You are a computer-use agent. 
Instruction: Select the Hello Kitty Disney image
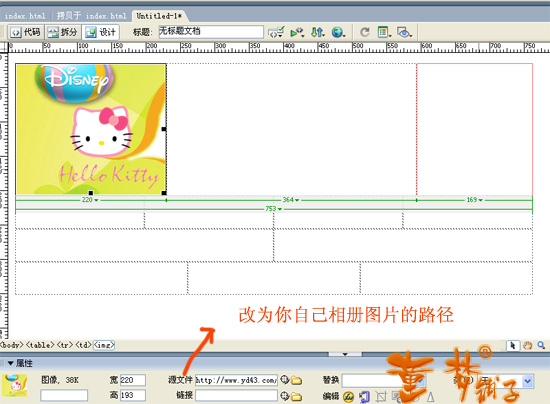click(91, 129)
